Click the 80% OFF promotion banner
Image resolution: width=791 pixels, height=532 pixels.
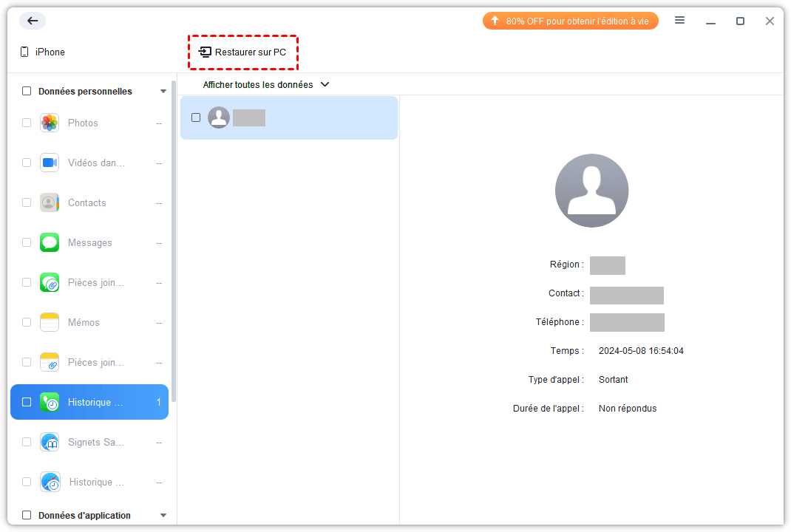click(570, 21)
